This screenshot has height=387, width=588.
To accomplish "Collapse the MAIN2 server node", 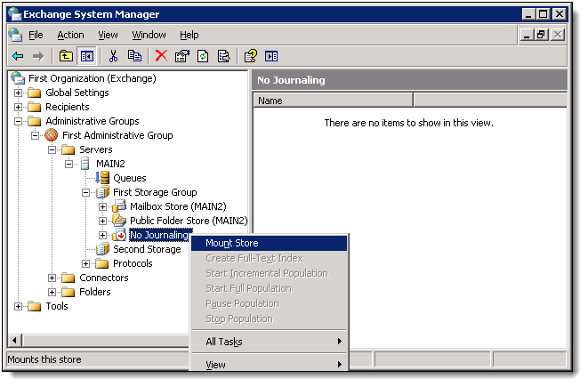I will tap(68, 164).
